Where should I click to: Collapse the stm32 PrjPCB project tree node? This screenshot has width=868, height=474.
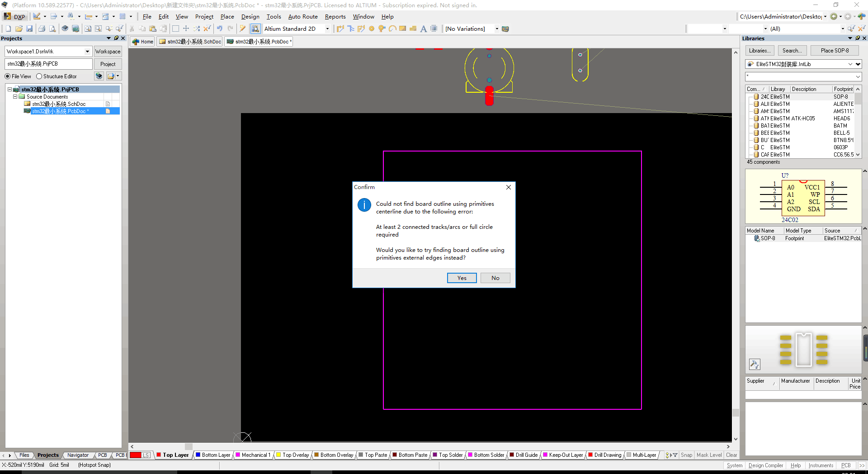pyautogui.click(x=9, y=89)
